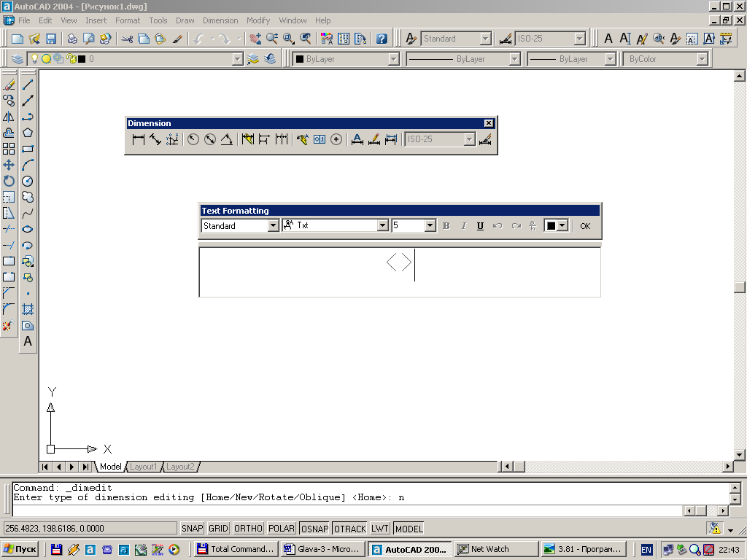This screenshot has height=560, width=747.
Task: Toggle ORTHO mode
Action: click(248, 529)
